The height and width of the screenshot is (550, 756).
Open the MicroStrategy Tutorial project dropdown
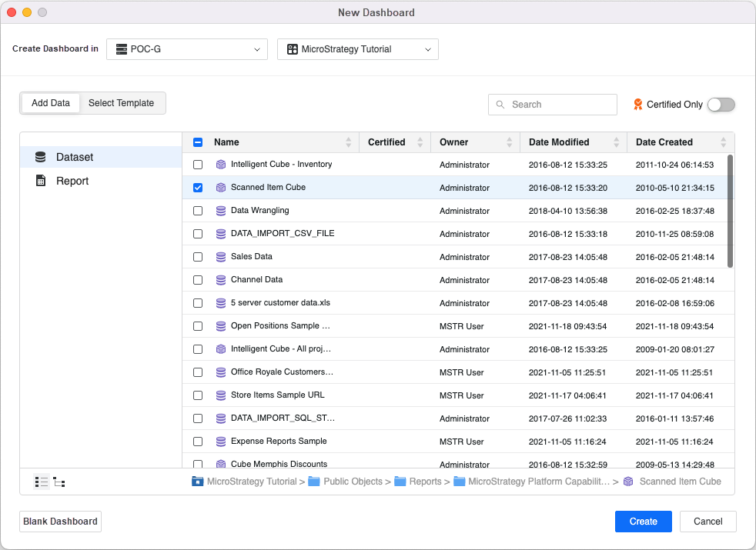358,49
